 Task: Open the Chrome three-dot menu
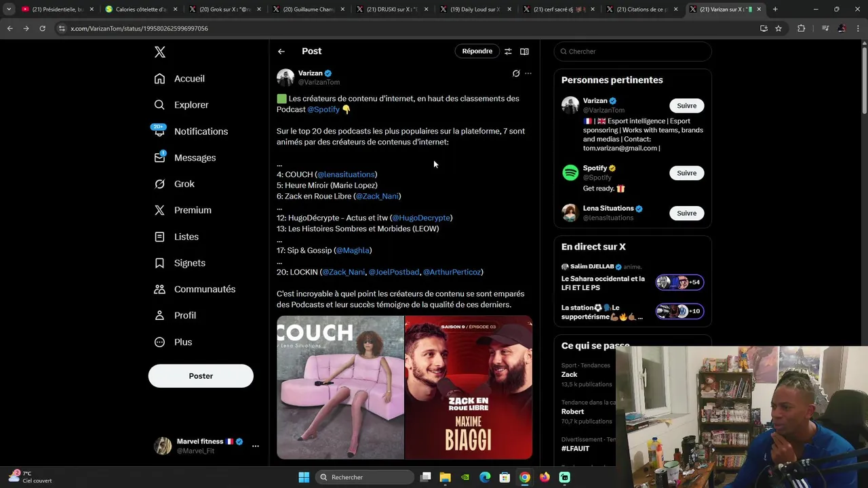[859, 28]
